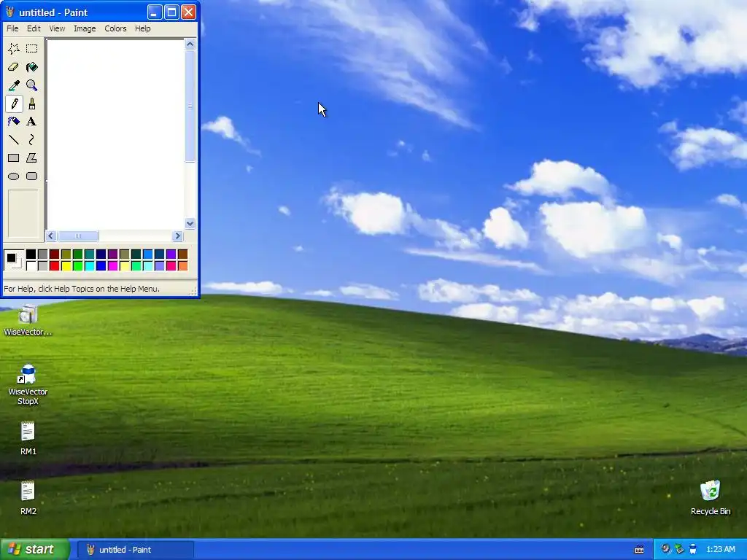
Task: Pick the dark red color swatch
Action: pos(54,254)
